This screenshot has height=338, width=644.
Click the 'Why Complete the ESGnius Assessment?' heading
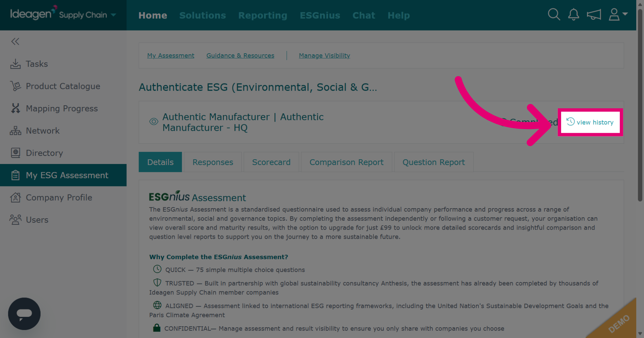(219, 257)
